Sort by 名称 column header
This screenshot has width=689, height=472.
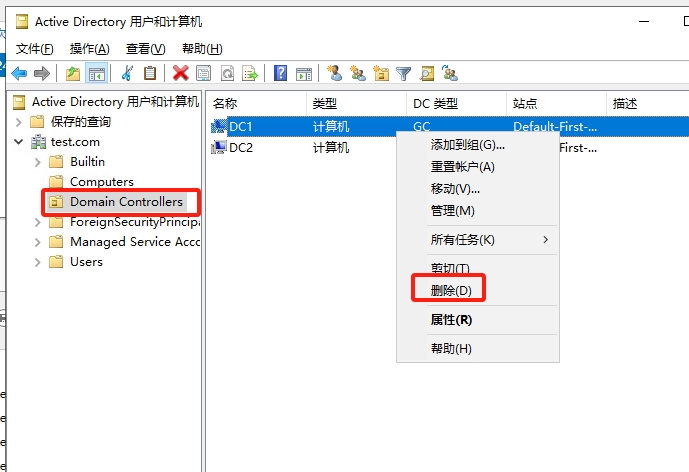coord(256,104)
